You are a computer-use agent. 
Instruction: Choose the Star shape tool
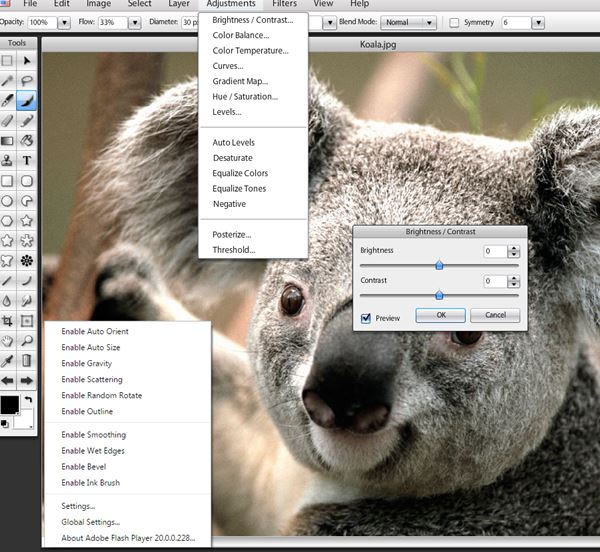(x=27, y=220)
